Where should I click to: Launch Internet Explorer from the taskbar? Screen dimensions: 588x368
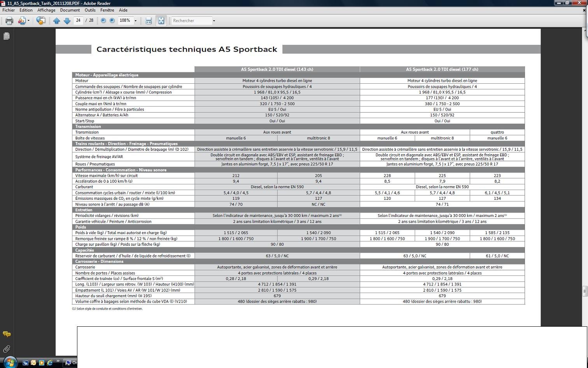(50, 363)
